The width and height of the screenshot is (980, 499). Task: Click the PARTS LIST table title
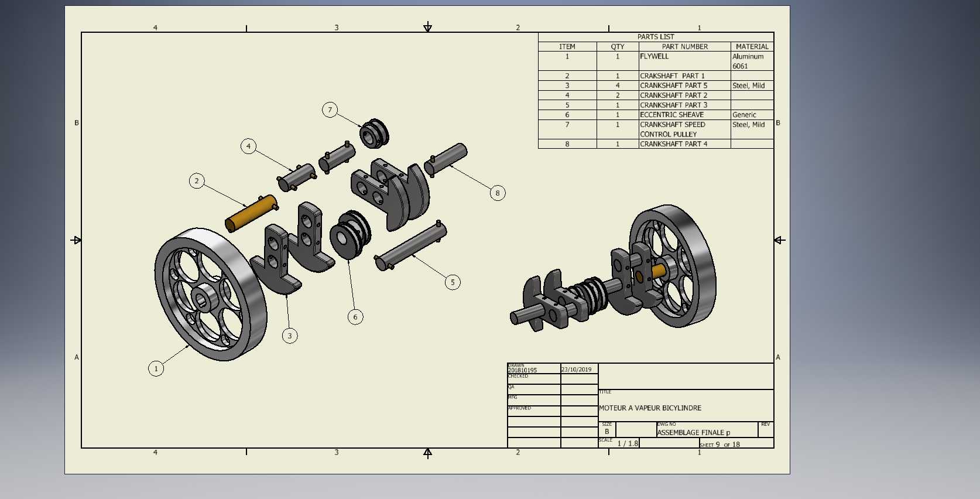click(x=656, y=37)
